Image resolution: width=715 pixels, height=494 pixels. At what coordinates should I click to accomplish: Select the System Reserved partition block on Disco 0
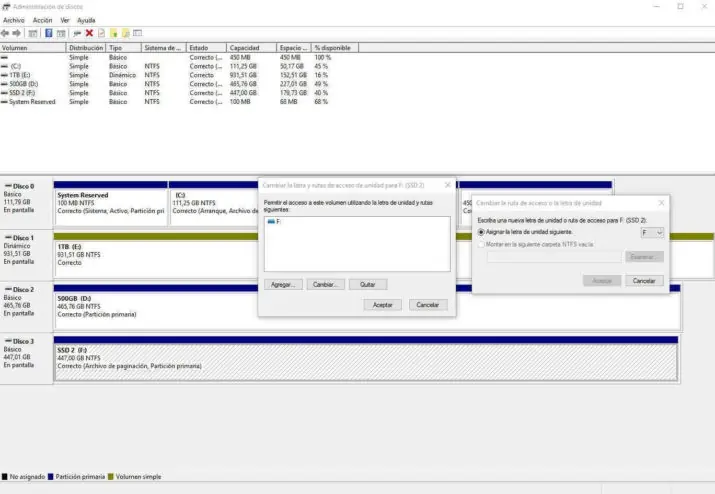point(110,203)
